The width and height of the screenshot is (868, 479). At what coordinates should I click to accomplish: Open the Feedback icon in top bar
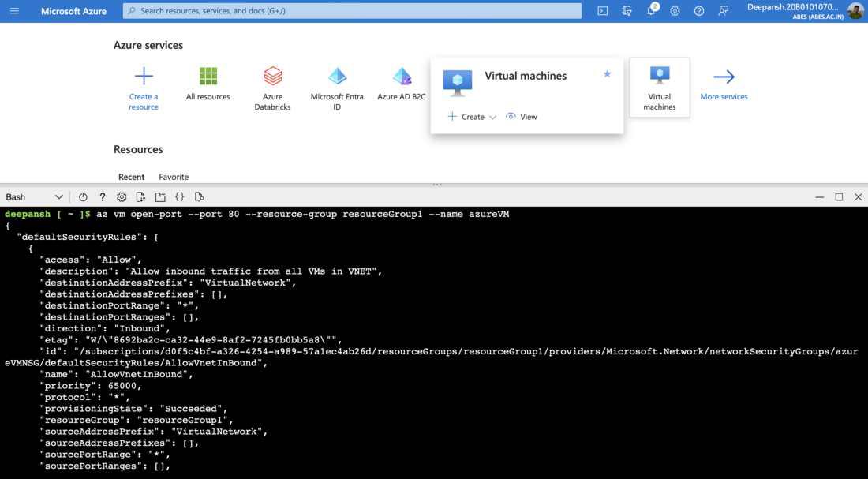pyautogui.click(x=723, y=10)
